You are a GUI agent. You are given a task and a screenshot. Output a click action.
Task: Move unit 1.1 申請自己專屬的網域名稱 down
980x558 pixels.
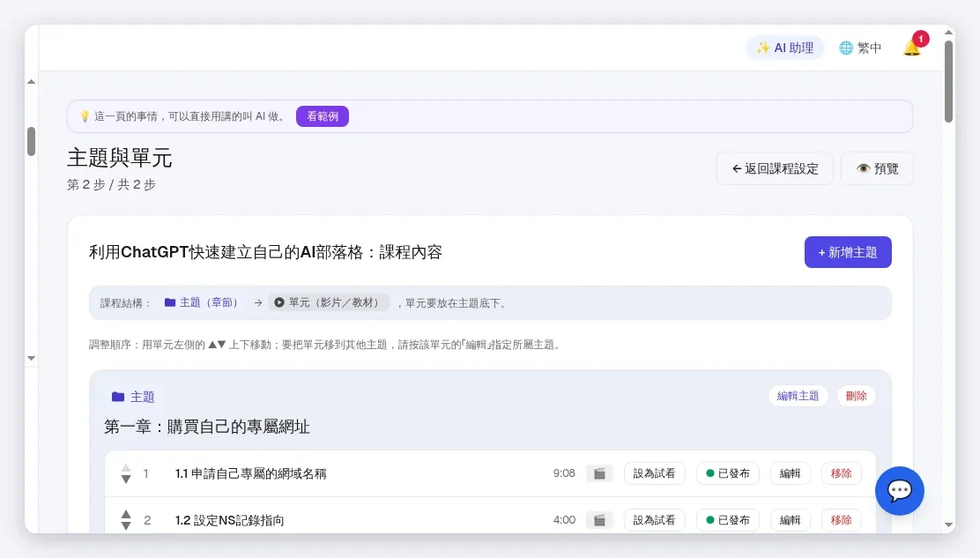[126, 480]
